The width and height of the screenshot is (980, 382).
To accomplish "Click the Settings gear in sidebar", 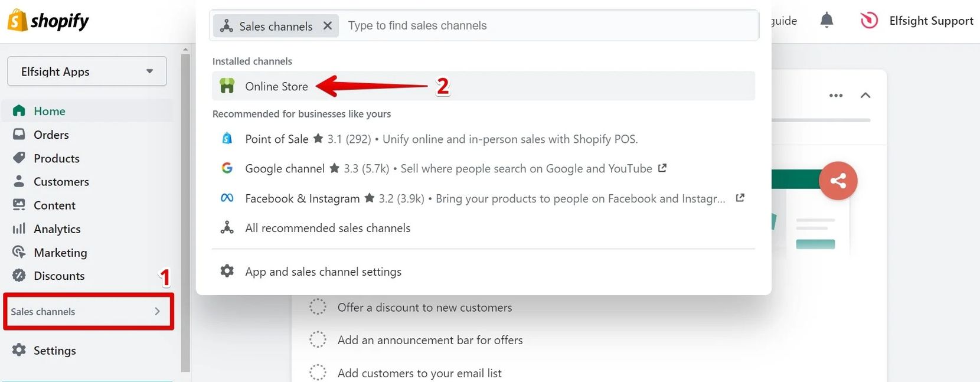I will click(x=19, y=350).
